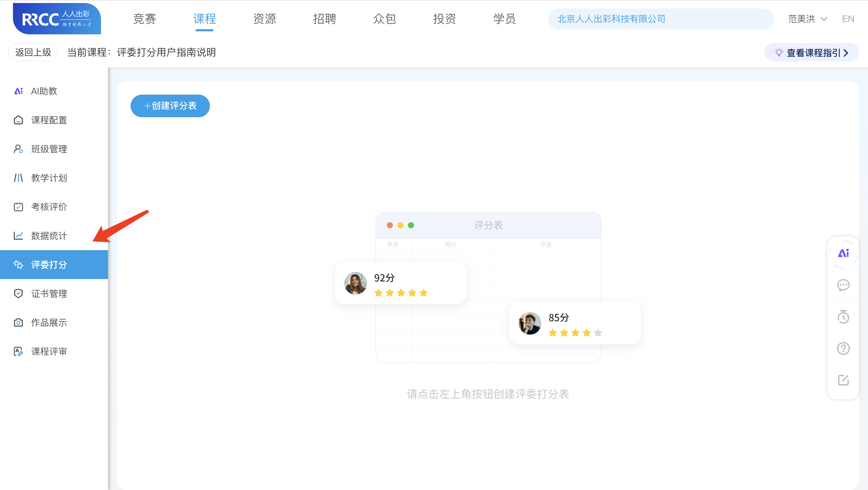Go to the 招聘 tab
The image size is (868, 490).
pos(325,19)
